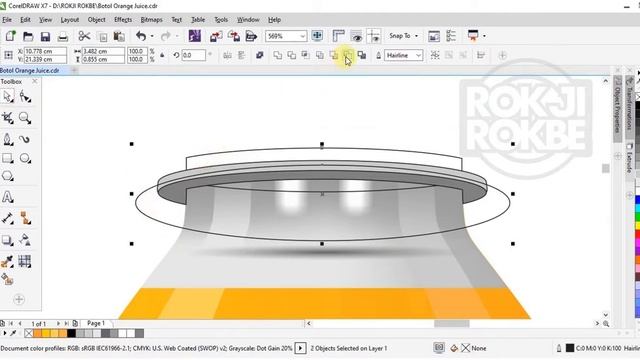Copy the selection with copy icon

click(103, 37)
